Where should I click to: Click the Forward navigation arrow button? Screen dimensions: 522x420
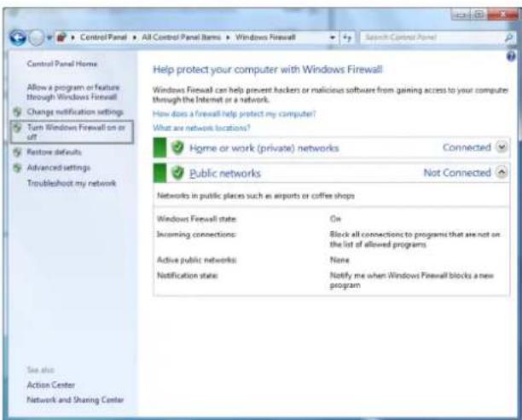click(36, 37)
